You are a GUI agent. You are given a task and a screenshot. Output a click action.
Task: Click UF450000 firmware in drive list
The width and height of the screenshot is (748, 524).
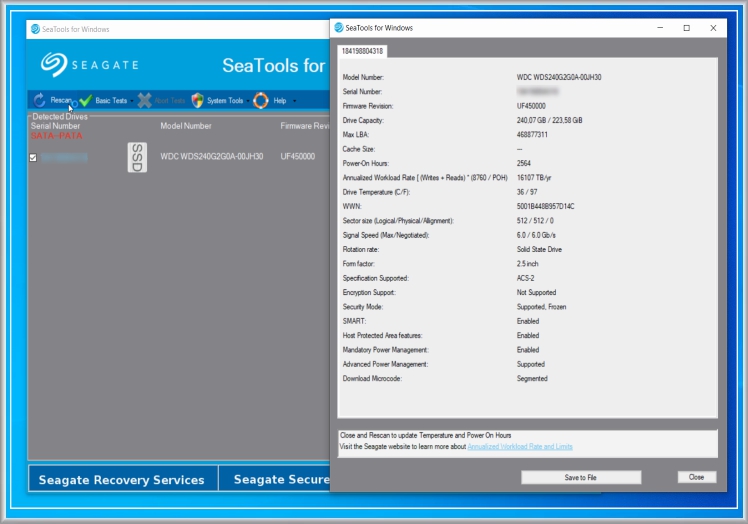coord(298,157)
